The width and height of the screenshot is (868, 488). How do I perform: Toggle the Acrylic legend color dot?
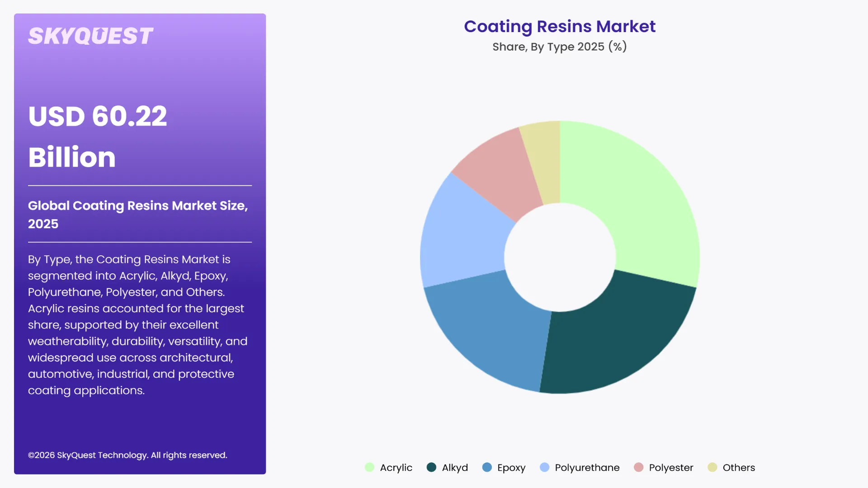point(369,467)
